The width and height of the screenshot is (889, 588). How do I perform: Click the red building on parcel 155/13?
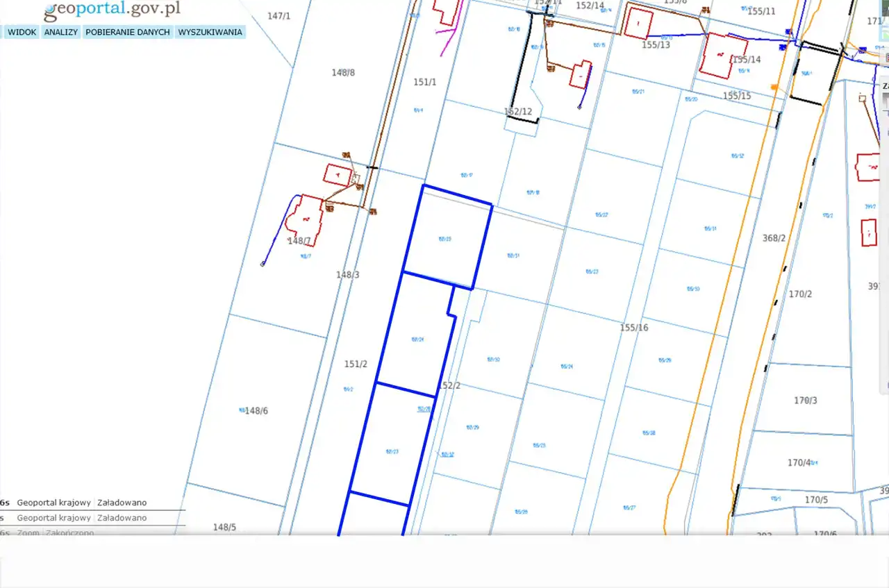[637, 23]
